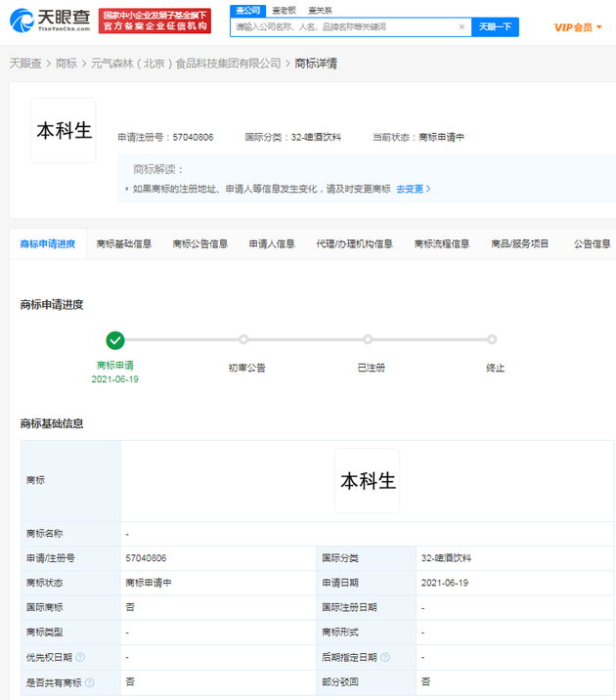
Task: Click the 去变更 link
Action: tap(413, 189)
